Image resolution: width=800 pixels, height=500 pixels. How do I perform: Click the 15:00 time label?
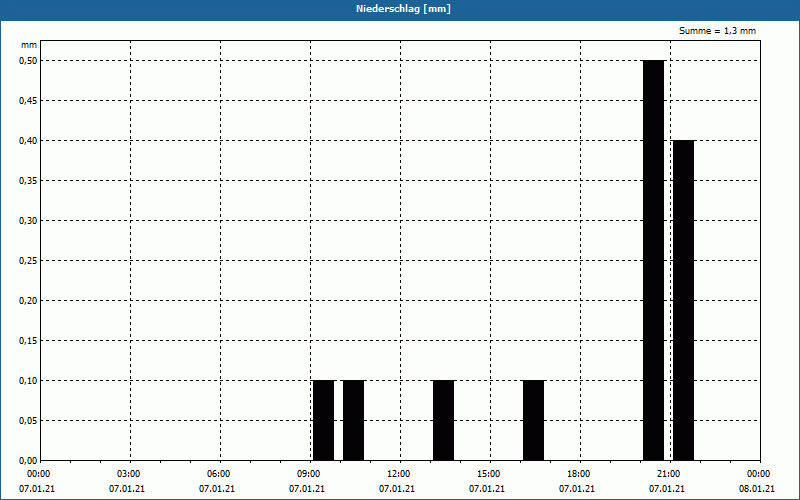[x=489, y=474]
